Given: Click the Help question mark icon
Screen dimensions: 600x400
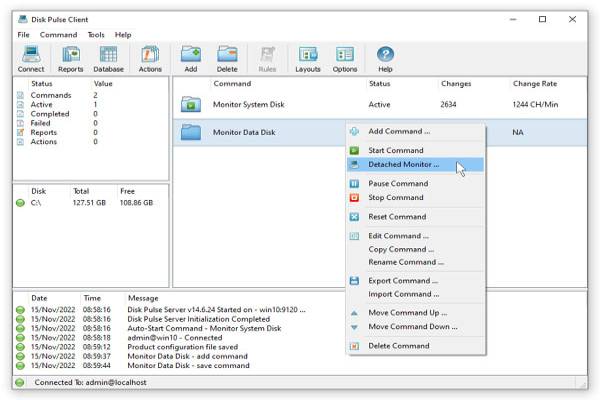Looking at the screenshot, I should (385, 58).
